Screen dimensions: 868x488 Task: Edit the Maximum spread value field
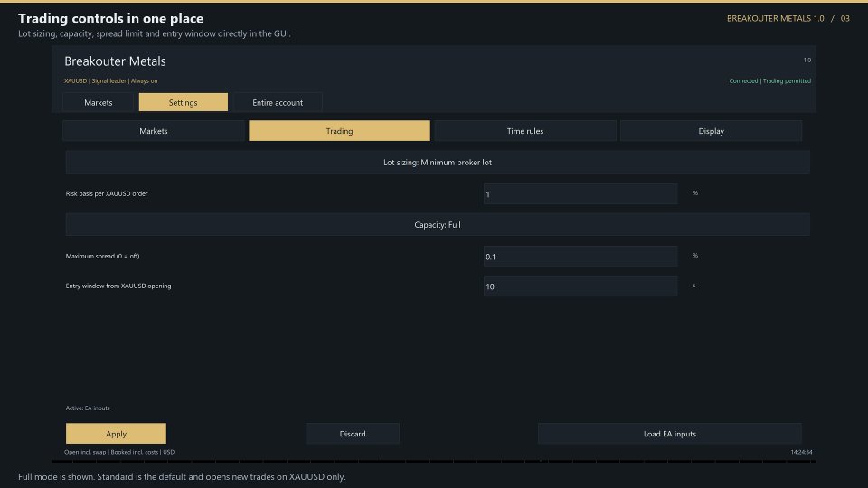tap(580, 257)
